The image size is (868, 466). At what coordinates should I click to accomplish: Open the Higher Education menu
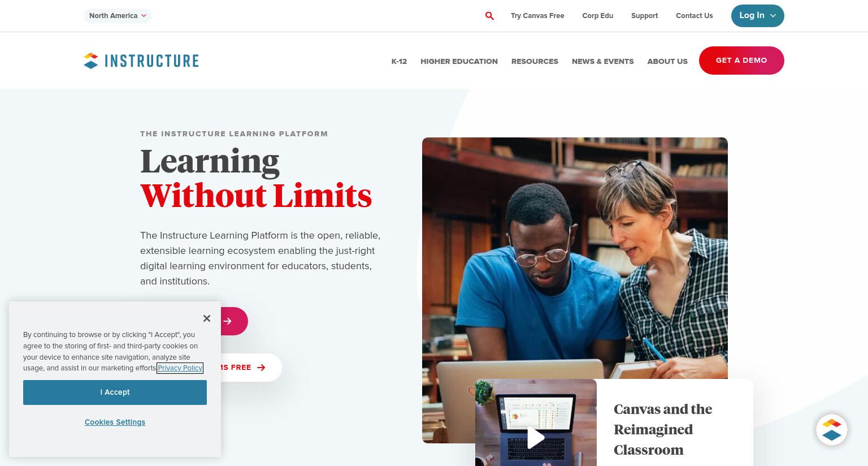pos(459,61)
